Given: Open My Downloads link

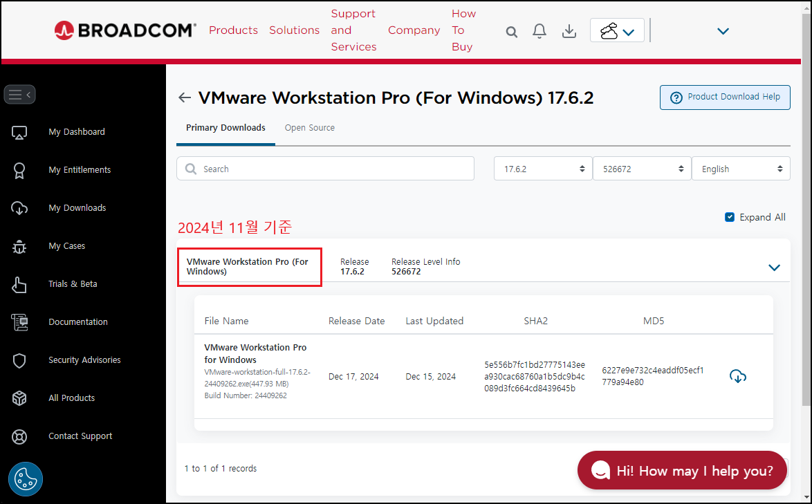Looking at the screenshot, I should coord(77,208).
